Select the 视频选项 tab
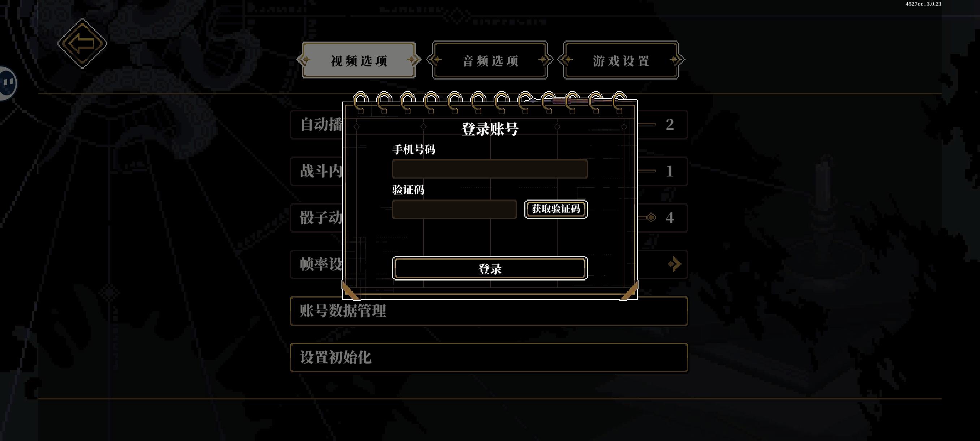This screenshot has height=441, width=980. [x=358, y=60]
